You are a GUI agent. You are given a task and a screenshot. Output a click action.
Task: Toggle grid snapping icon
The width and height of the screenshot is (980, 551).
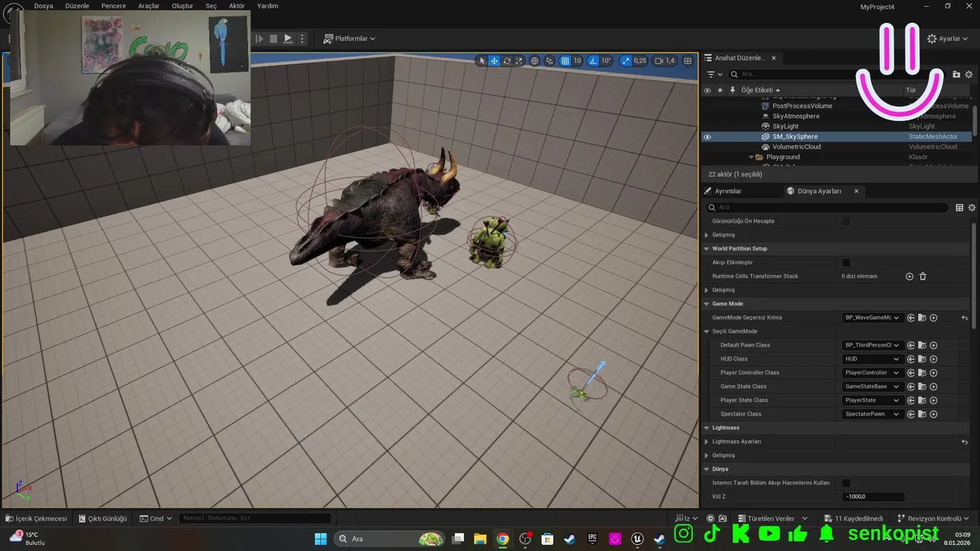[565, 60]
